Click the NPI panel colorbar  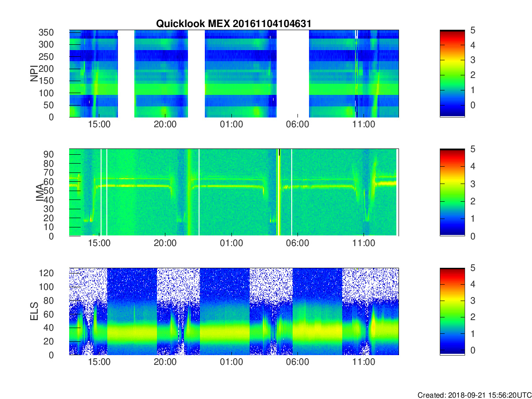click(x=452, y=74)
